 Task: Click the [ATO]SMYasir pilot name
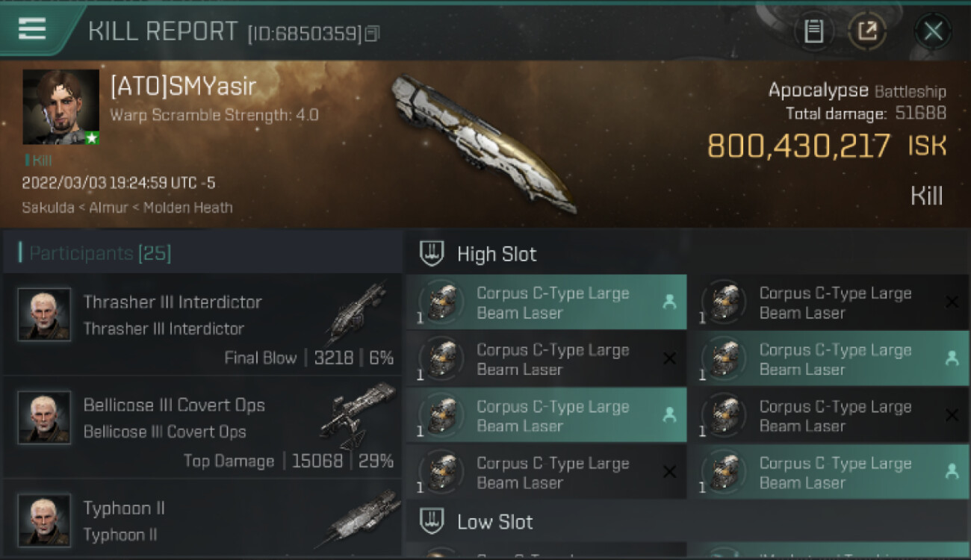(x=183, y=87)
